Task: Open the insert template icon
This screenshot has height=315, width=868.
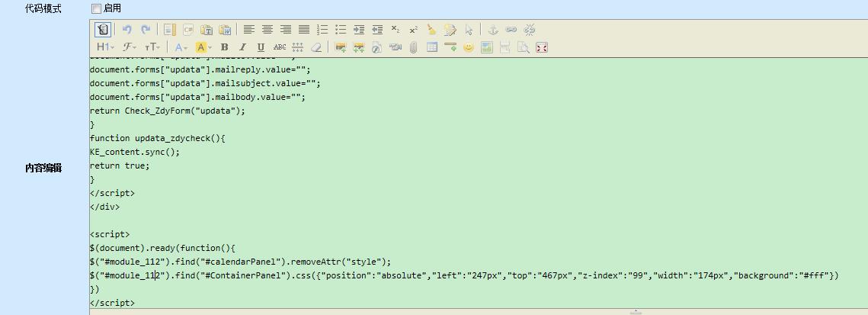Action: pyautogui.click(x=169, y=30)
